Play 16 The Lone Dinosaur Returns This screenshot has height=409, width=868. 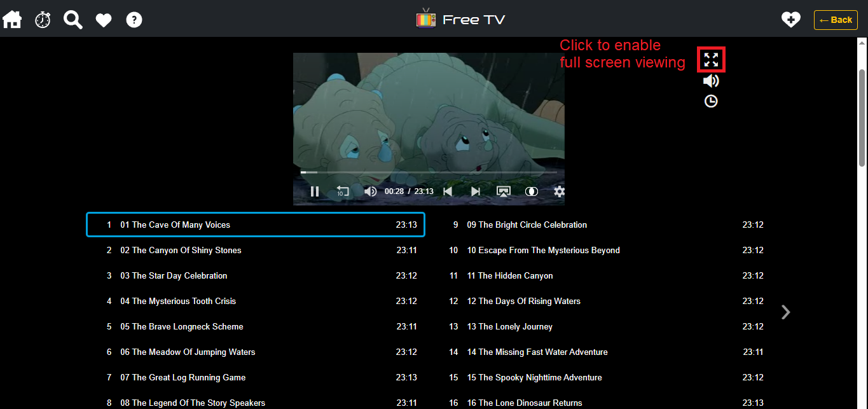click(x=602, y=402)
